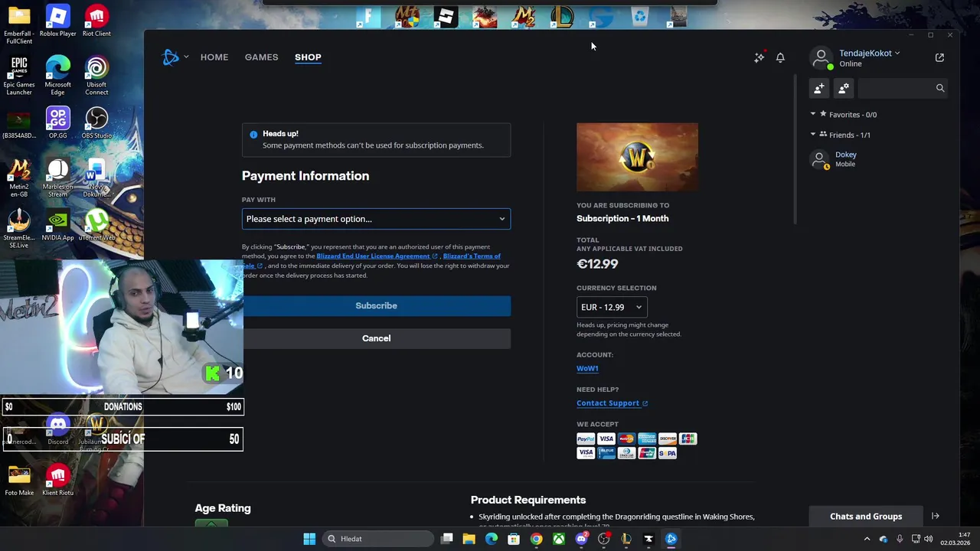Open File Explorer from taskbar

(469, 539)
